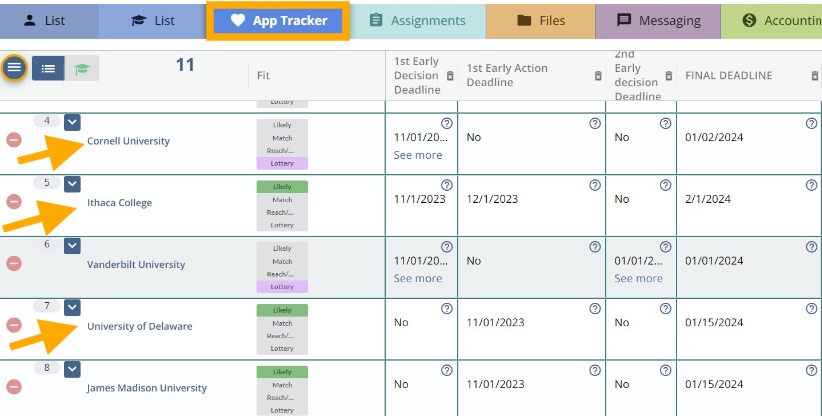
Task: Open help for Cornell final deadline
Action: click(812, 123)
